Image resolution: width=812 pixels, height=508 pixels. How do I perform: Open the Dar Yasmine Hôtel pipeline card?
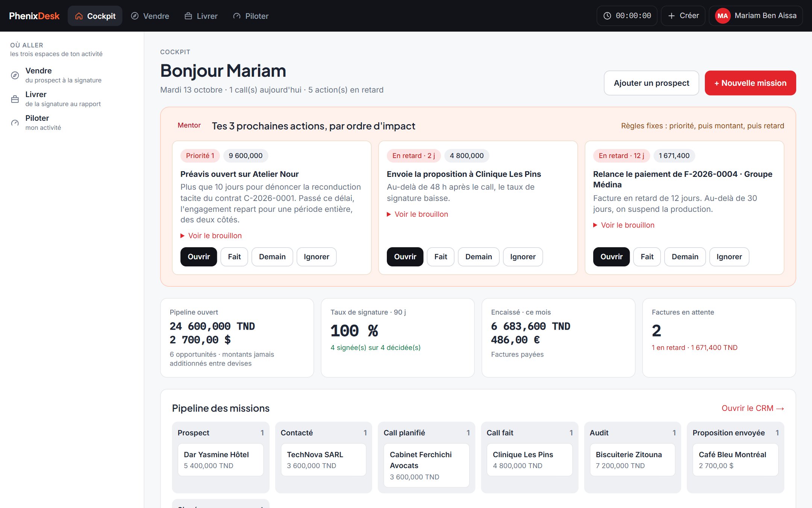220,460
